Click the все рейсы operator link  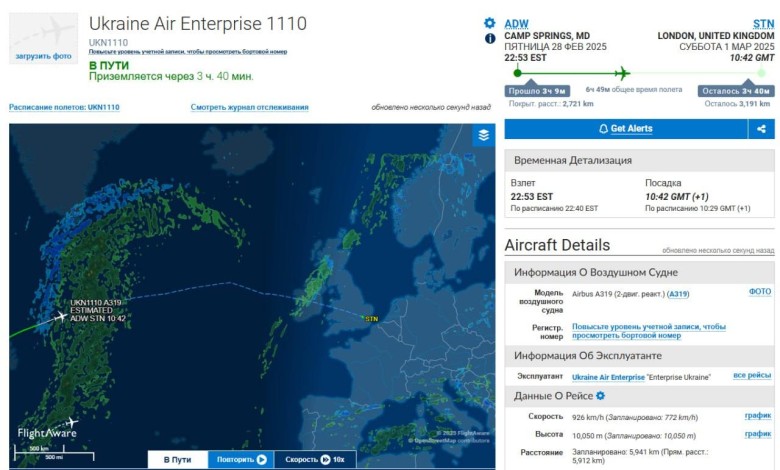[752, 376]
